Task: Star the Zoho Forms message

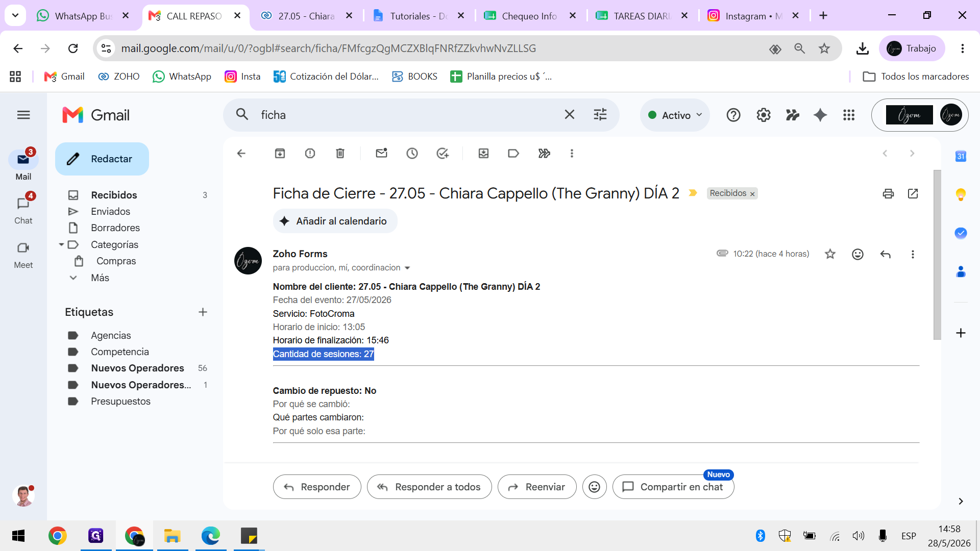Action: coord(830,254)
